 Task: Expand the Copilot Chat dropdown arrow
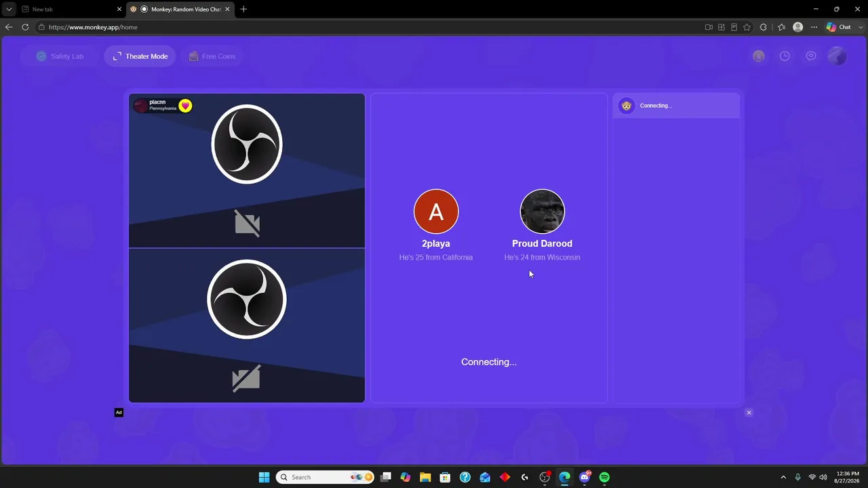pos(859,27)
